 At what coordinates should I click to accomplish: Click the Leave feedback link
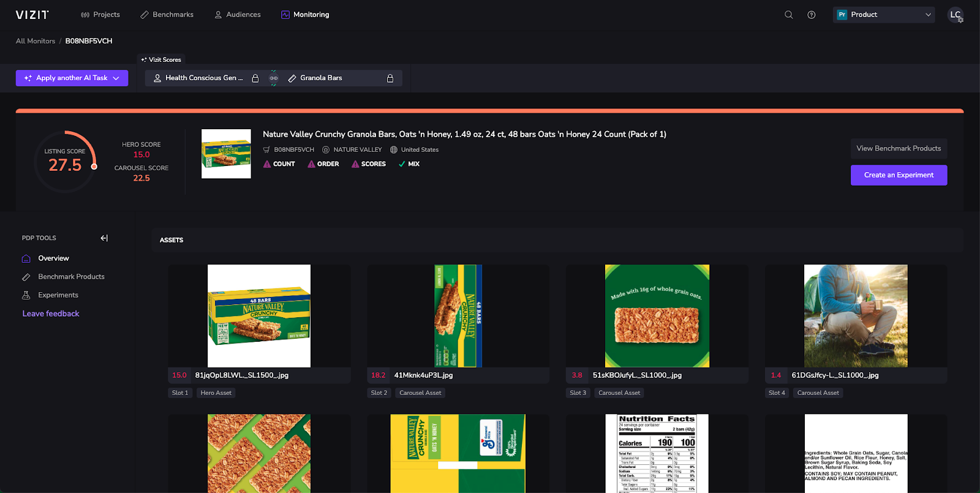point(51,314)
